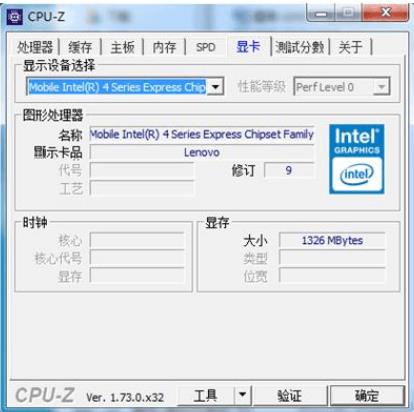Open the 主板 tab

click(x=122, y=47)
